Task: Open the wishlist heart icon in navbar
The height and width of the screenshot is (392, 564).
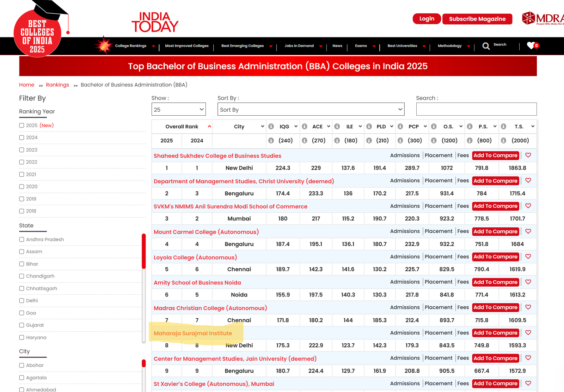Action: tap(531, 45)
